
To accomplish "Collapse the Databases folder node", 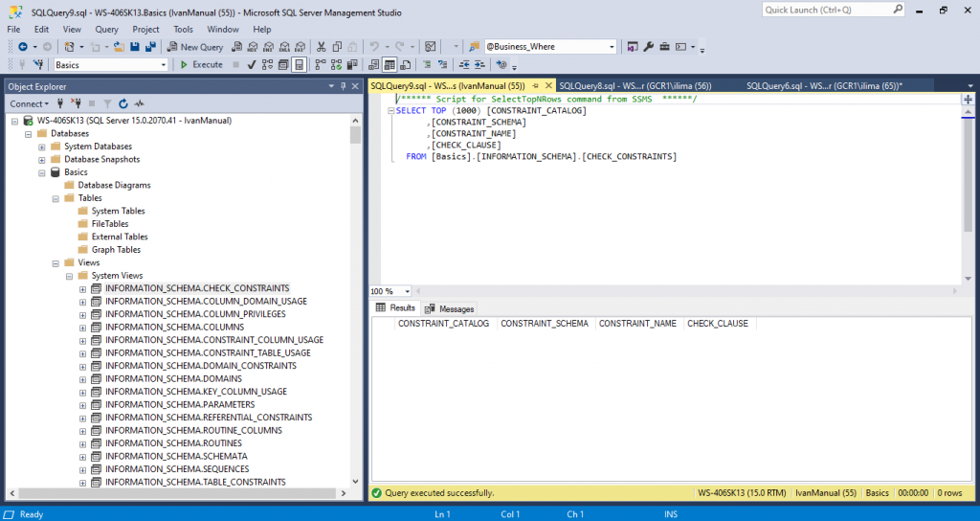I will tap(28, 134).
